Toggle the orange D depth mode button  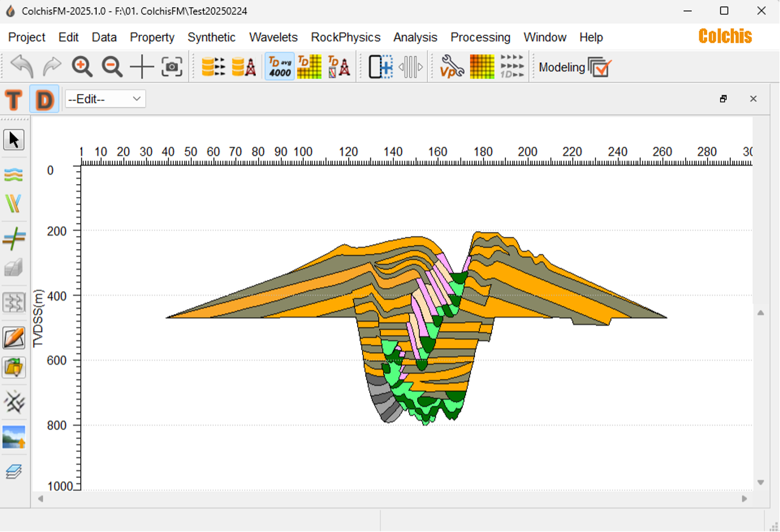[x=44, y=99]
